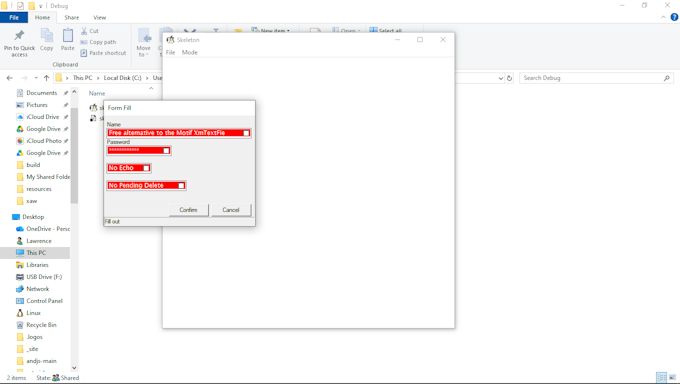Screen dimensions: 680x384
Task: Click the Paste ribbon icon
Action: point(68,35)
